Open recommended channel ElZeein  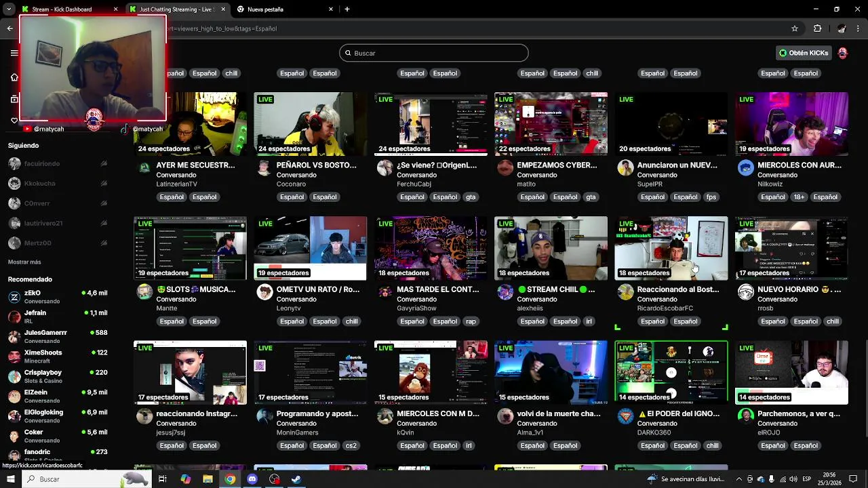pyautogui.click(x=58, y=396)
